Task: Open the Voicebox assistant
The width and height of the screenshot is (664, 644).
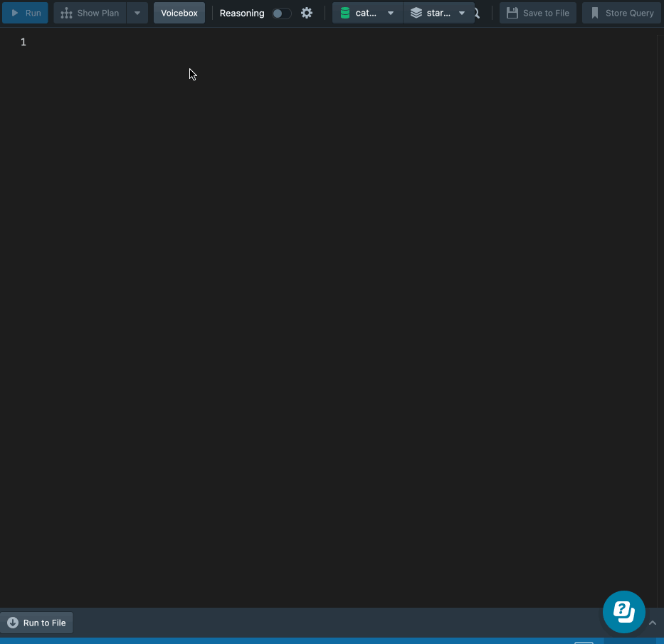Action: [179, 13]
